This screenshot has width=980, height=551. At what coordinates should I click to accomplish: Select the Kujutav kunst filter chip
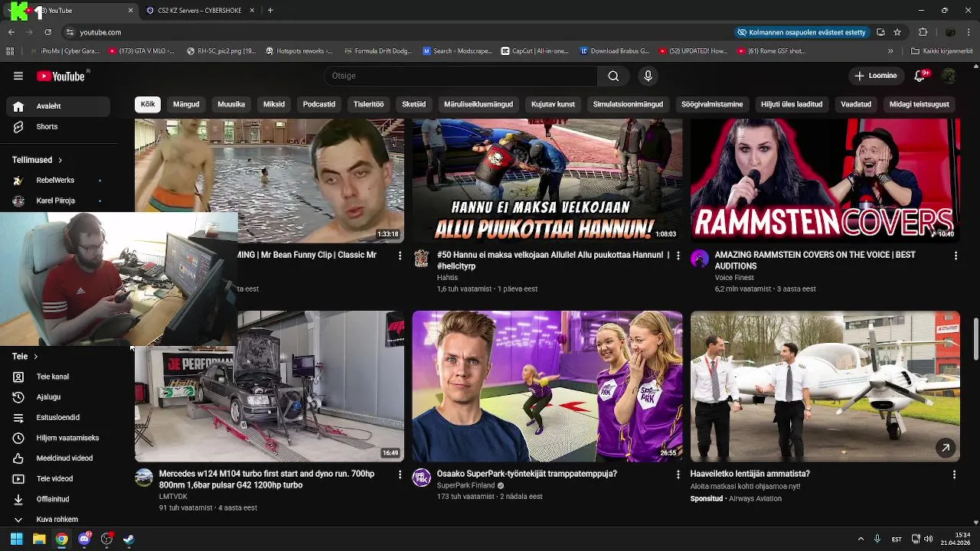(x=553, y=104)
